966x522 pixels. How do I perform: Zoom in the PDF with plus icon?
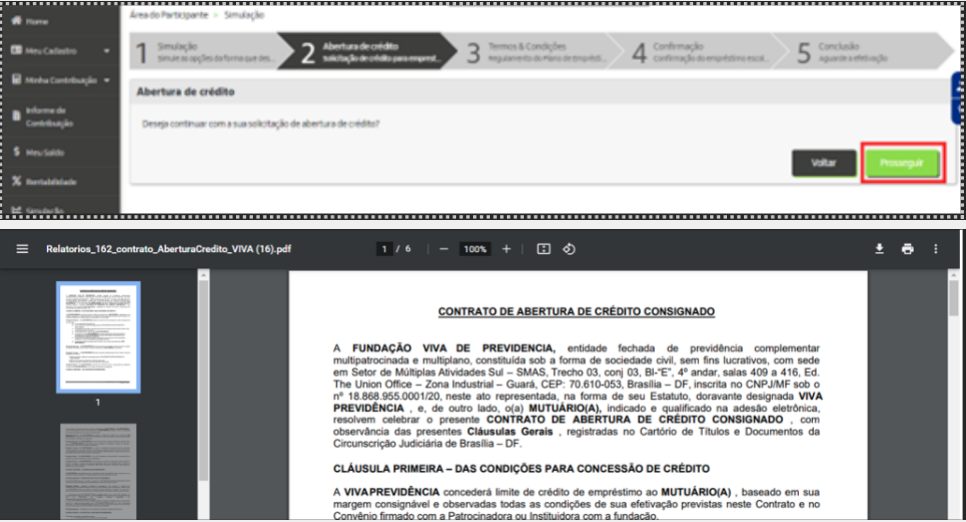click(x=506, y=249)
